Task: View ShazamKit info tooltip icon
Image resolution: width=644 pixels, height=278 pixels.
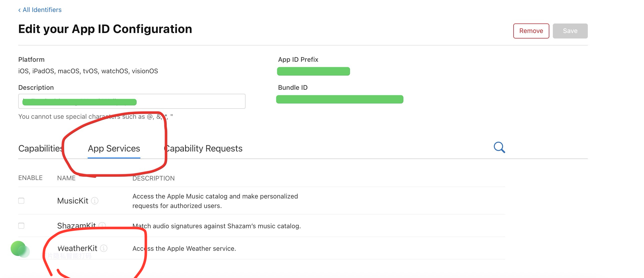Action: click(x=102, y=225)
